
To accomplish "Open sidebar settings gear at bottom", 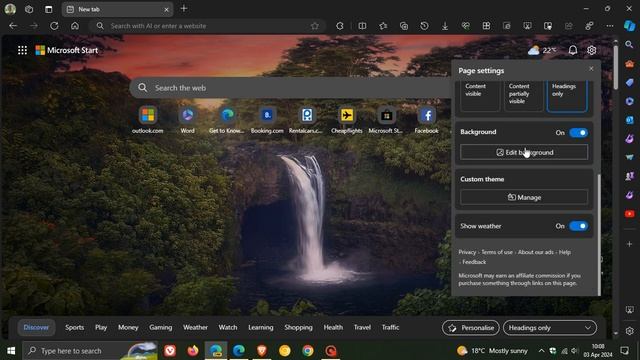I will [x=629, y=331].
